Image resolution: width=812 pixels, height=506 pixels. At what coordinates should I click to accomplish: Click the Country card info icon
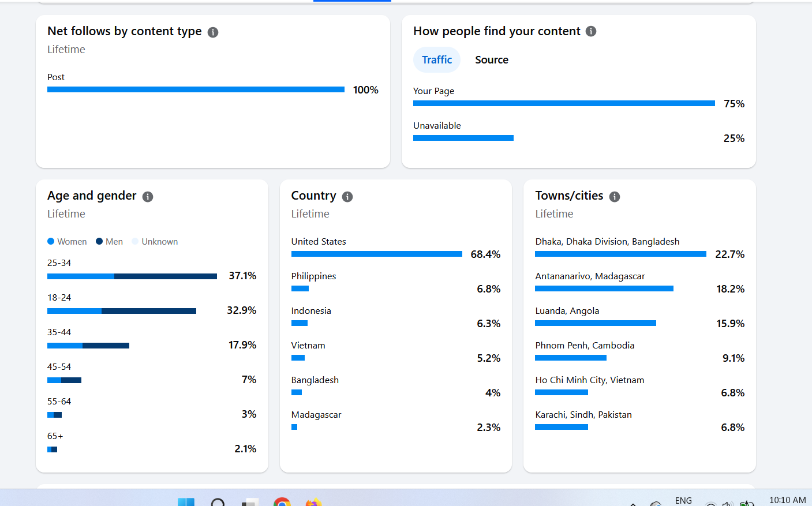[347, 197]
